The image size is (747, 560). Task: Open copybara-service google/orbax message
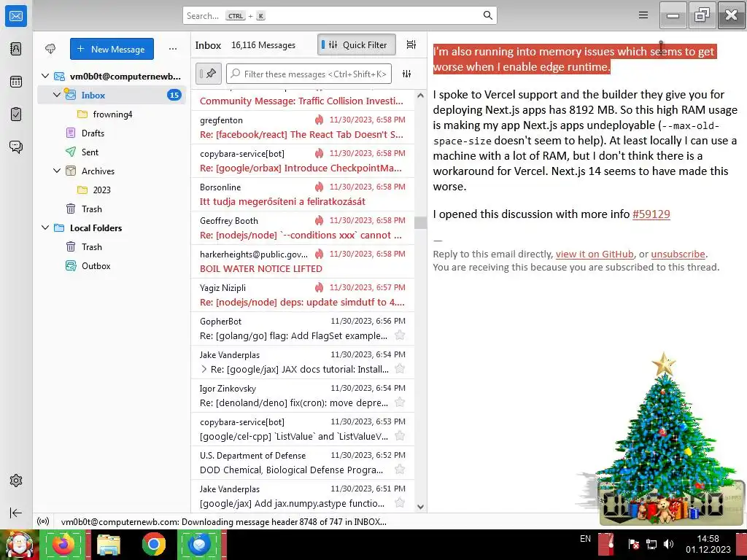tap(303, 160)
